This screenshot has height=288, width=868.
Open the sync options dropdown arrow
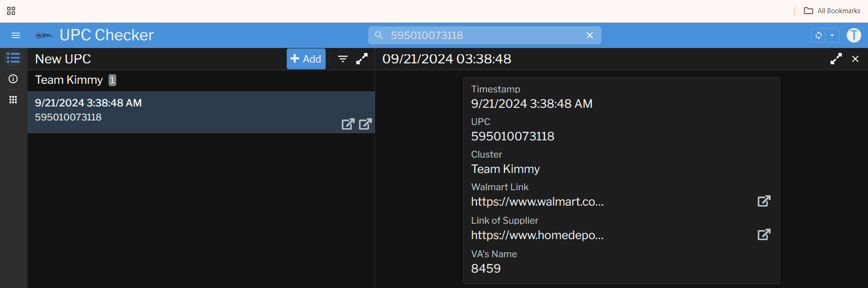click(832, 35)
